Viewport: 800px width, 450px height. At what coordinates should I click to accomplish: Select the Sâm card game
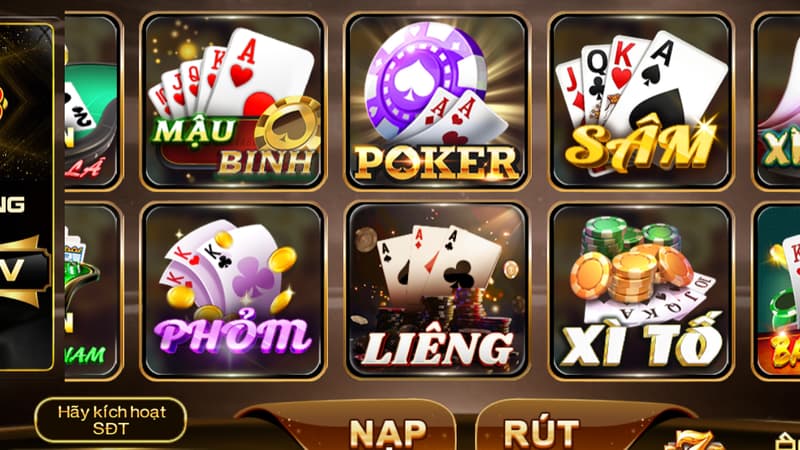point(641,102)
